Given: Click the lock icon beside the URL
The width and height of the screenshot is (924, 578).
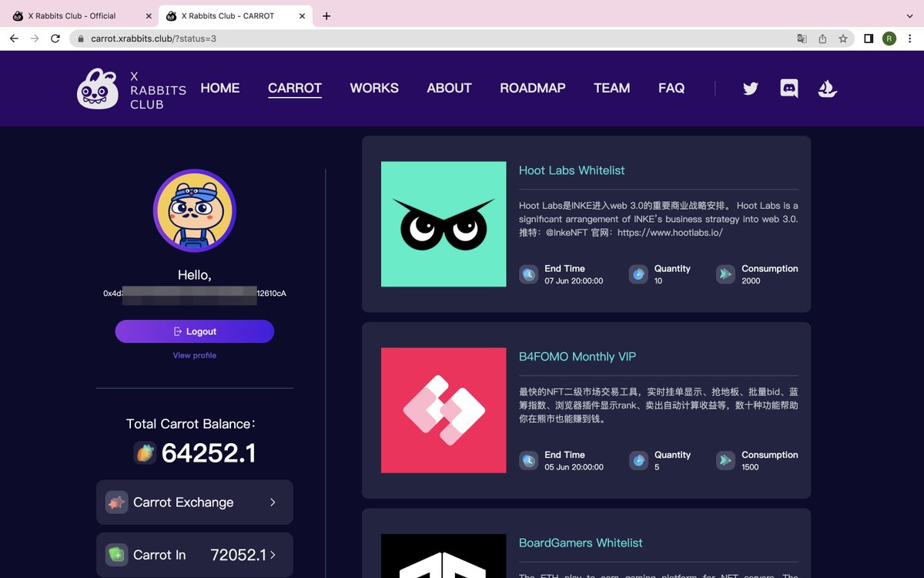Looking at the screenshot, I should (82, 39).
